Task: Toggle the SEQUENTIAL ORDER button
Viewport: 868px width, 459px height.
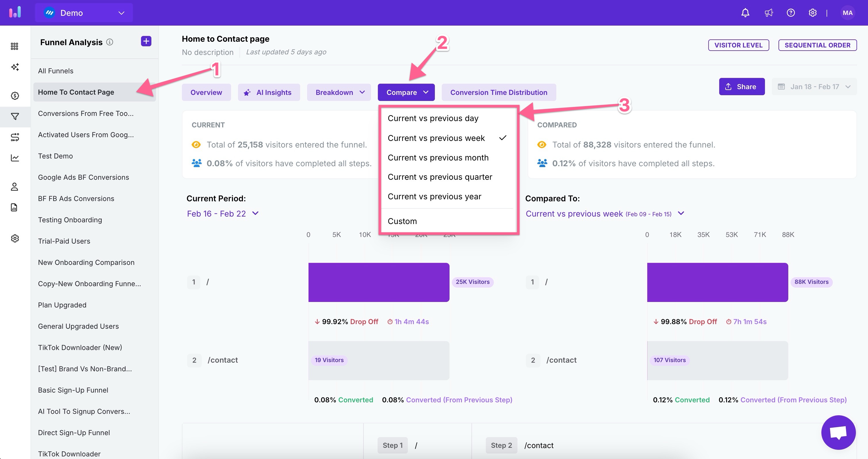Action: pyautogui.click(x=817, y=45)
